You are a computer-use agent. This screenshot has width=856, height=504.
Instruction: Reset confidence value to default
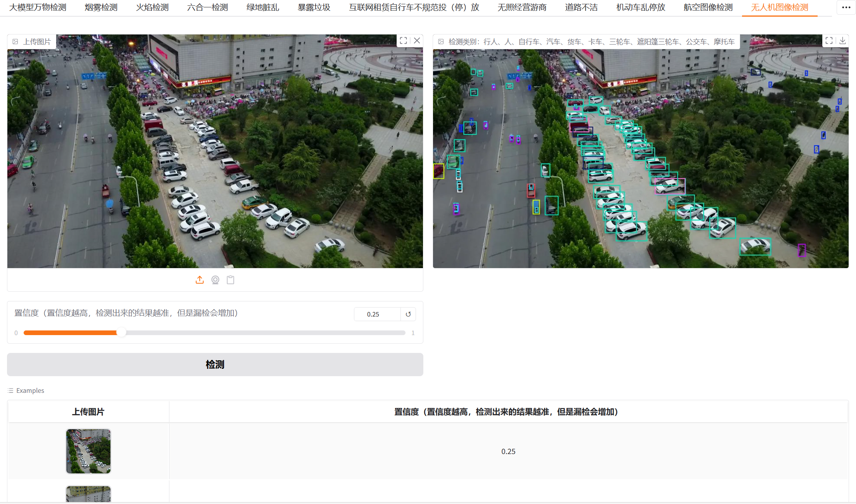coord(408,314)
